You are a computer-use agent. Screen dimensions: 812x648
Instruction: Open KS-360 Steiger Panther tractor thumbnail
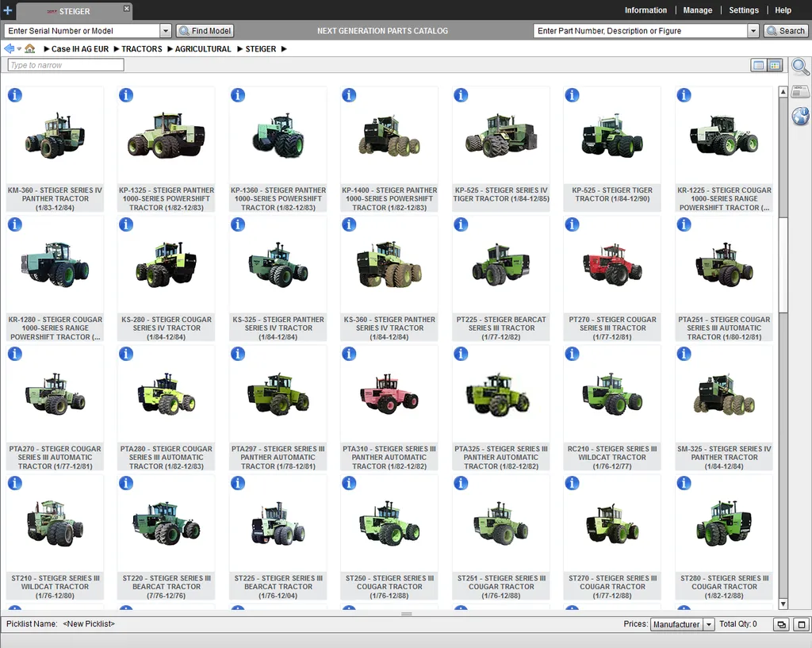[389, 265]
